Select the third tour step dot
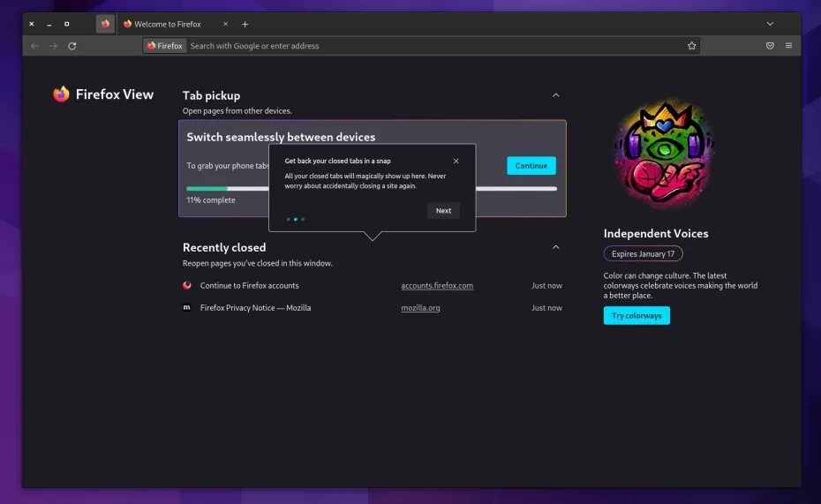Screen dimensions: 821x504 [303, 219]
